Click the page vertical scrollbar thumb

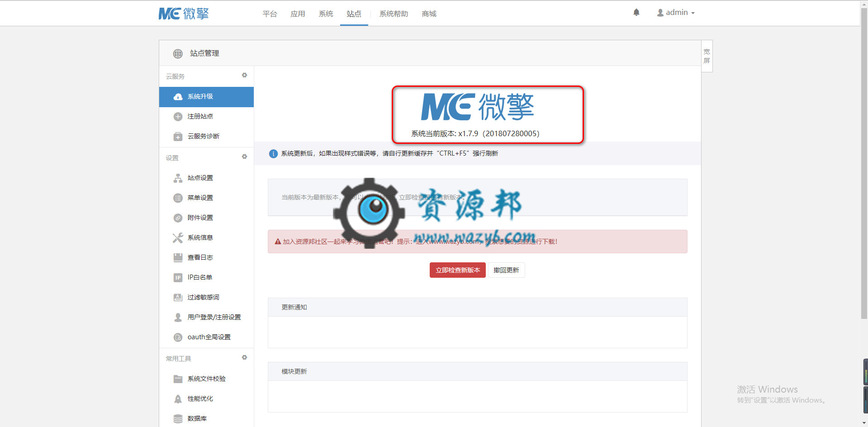864,163
